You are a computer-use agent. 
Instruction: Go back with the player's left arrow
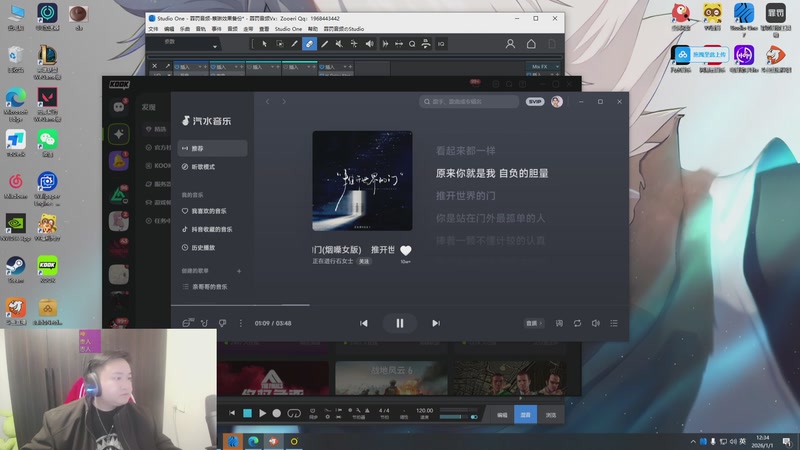click(267, 102)
